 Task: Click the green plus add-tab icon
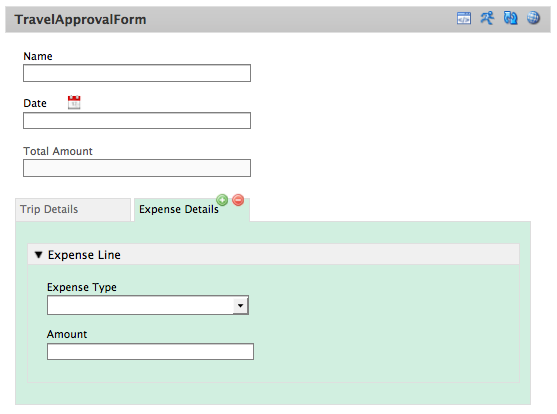click(222, 200)
